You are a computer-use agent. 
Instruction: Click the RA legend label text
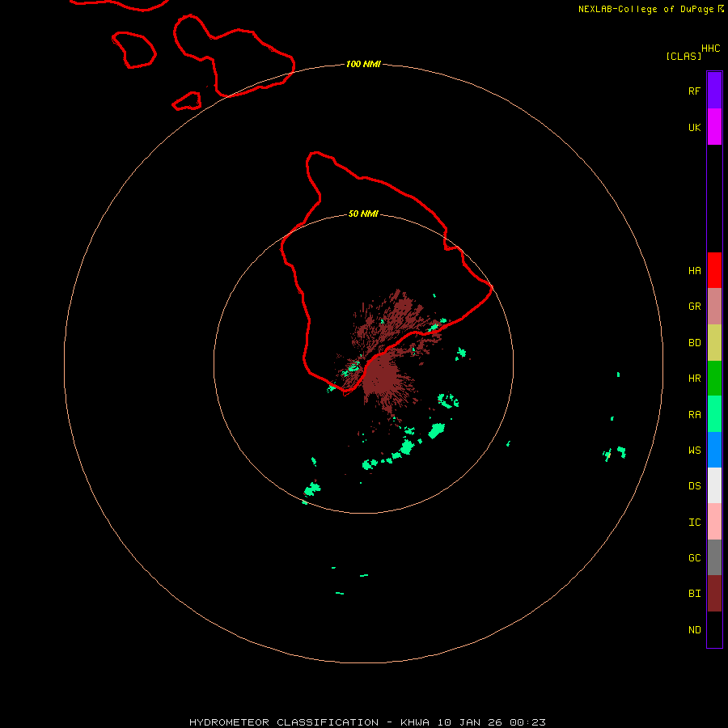694,415
